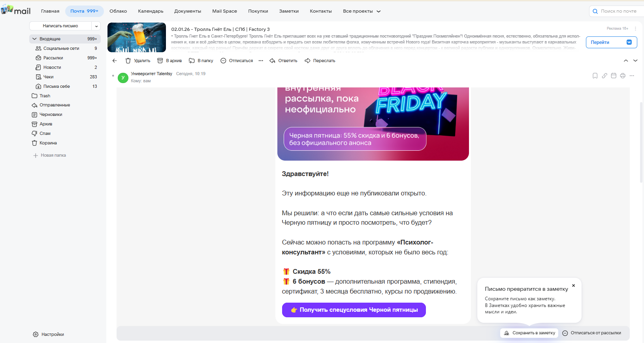Viewport: 644px width, 343px height.
Task: Collapse the Входящие folder tree
Action: [x=34, y=39]
